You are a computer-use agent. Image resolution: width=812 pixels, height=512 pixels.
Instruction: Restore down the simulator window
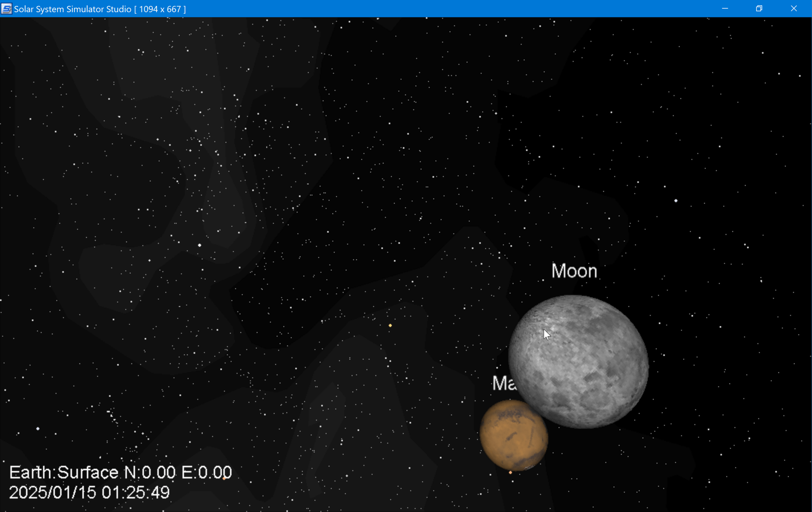pyautogui.click(x=759, y=9)
